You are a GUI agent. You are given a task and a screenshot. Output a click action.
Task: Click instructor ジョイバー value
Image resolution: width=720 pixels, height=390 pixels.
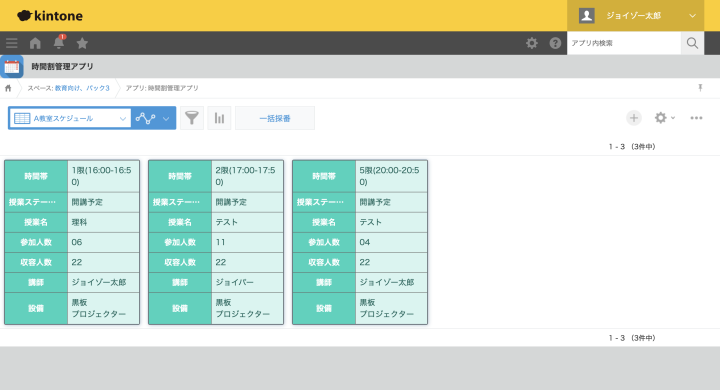[235, 283]
